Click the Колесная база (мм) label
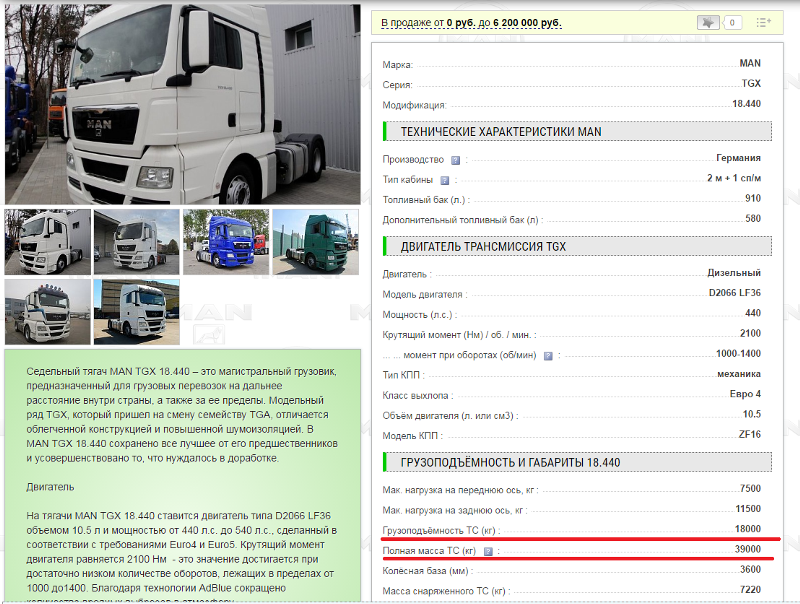The width and height of the screenshot is (800, 604). tap(428, 571)
